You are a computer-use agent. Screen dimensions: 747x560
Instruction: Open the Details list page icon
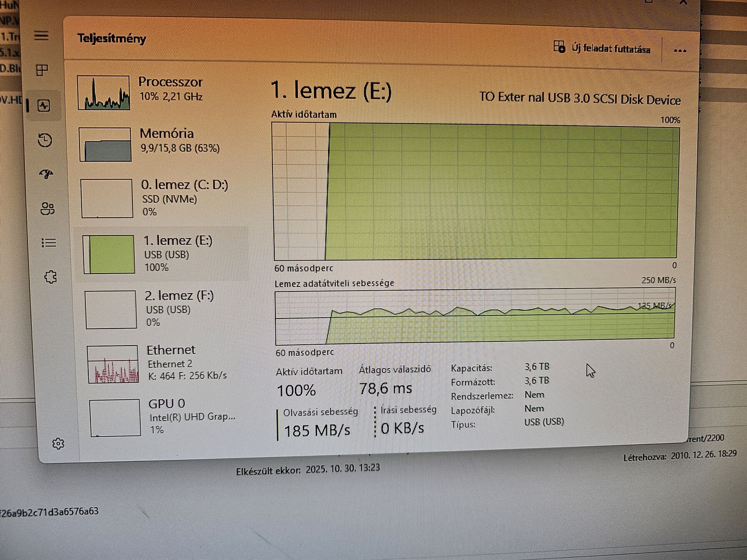[49, 242]
